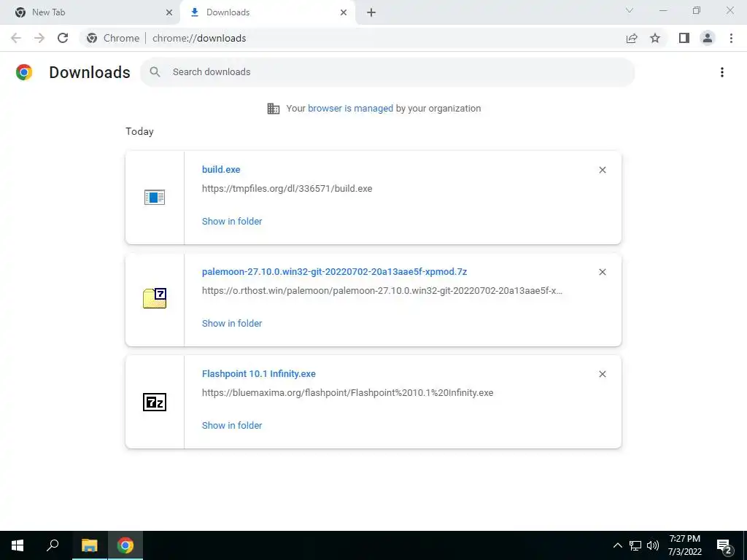Remove build.exe from the downloads list
This screenshot has height=560, width=747.
pyautogui.click(x=602, y=170)
